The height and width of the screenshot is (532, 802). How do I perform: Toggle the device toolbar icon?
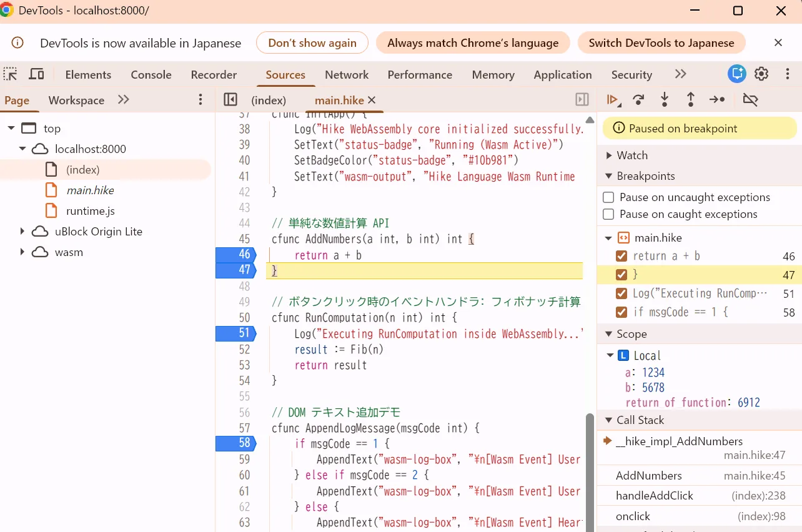click(x=37, y=74)
